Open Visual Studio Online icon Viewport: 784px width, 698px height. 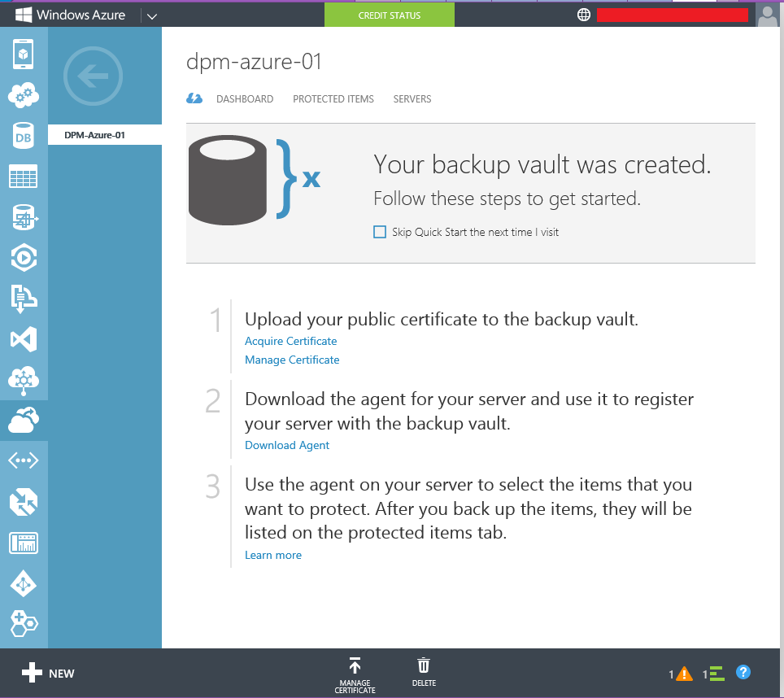(24, 339)
